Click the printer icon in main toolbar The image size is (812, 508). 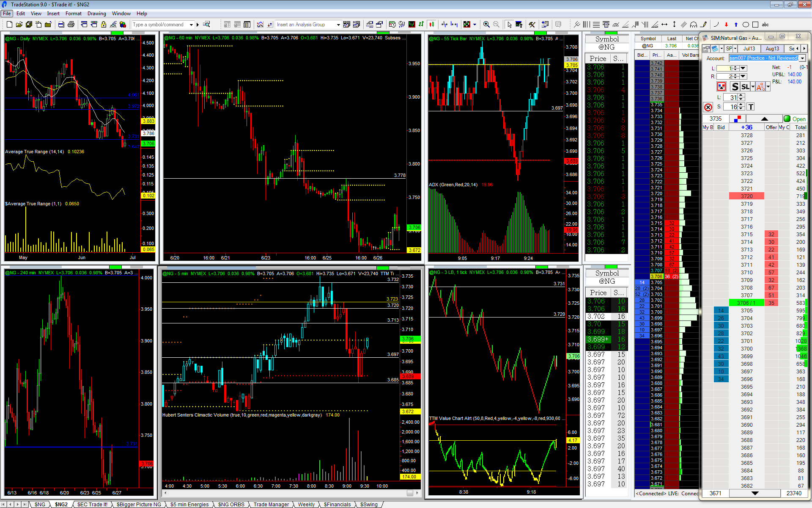pyautogui.click(x=71, y=25)
